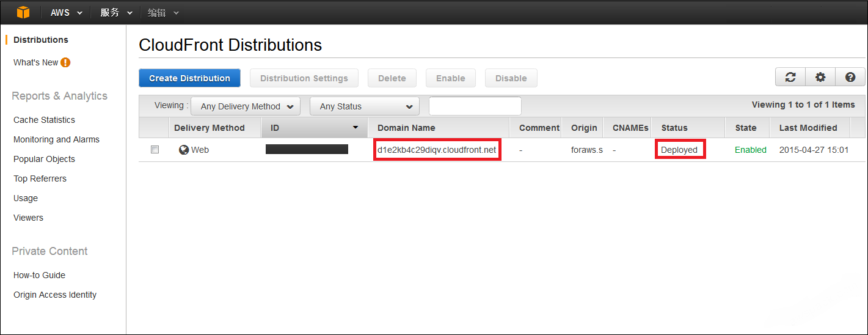Open What's New sidebar link
Screen dimensions: 868x335
(x=35, y=62)
